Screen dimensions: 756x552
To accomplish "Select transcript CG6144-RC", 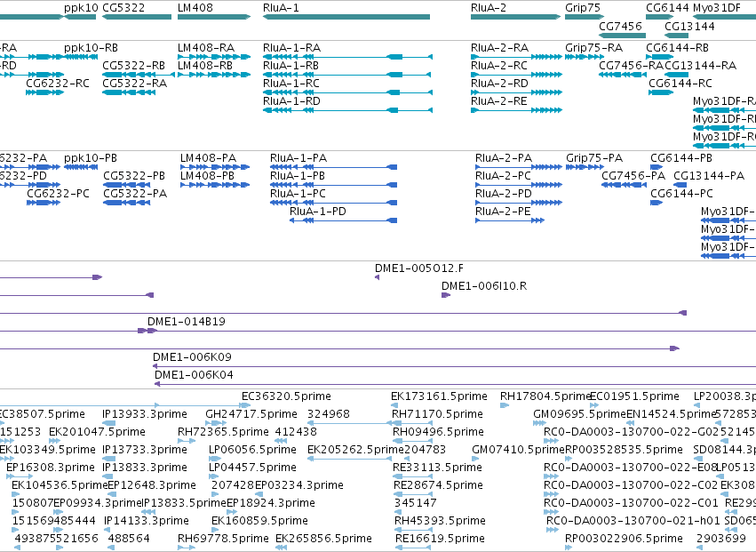I will 680,84.
